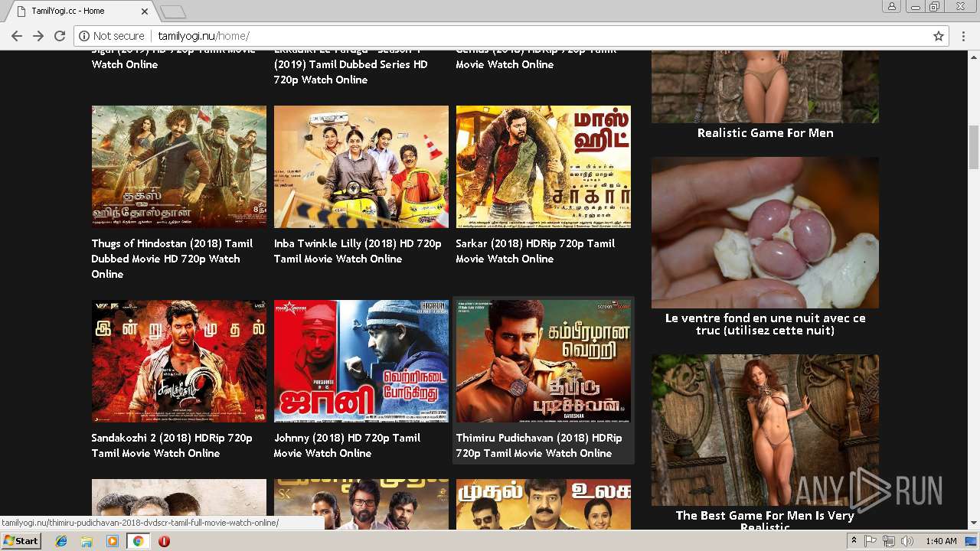Open the Chrome menu
This screenshot has width=980, height=551.
[963, 36]
